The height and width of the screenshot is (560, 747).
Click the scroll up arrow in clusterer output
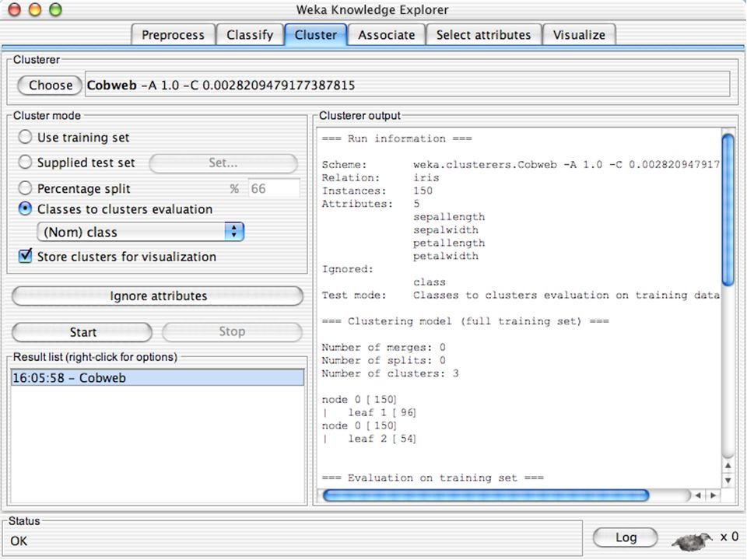[x=728, y=465]
